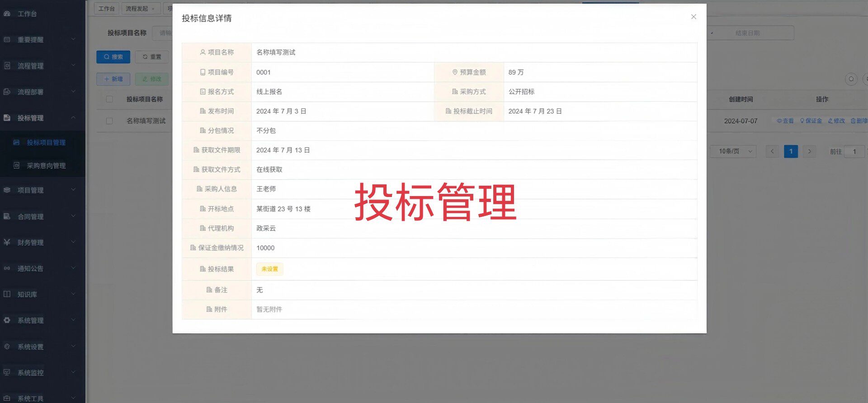Click the 系统工具 toolbox icon
Image resolution: width=868 pixels, height=403 pixels.
7,398
